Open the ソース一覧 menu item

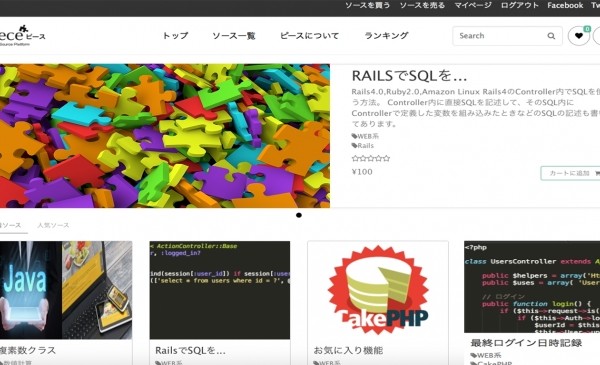pos(234,36)
